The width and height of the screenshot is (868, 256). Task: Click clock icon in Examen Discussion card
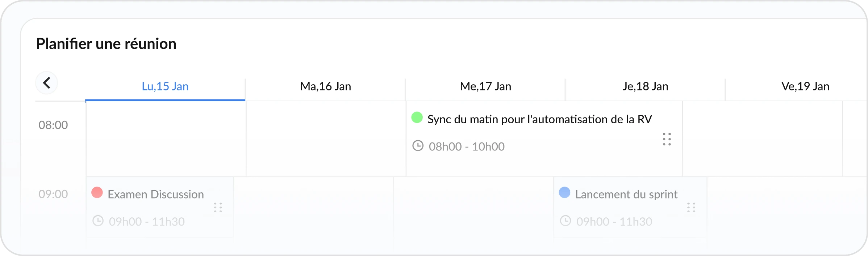point(98,221)
